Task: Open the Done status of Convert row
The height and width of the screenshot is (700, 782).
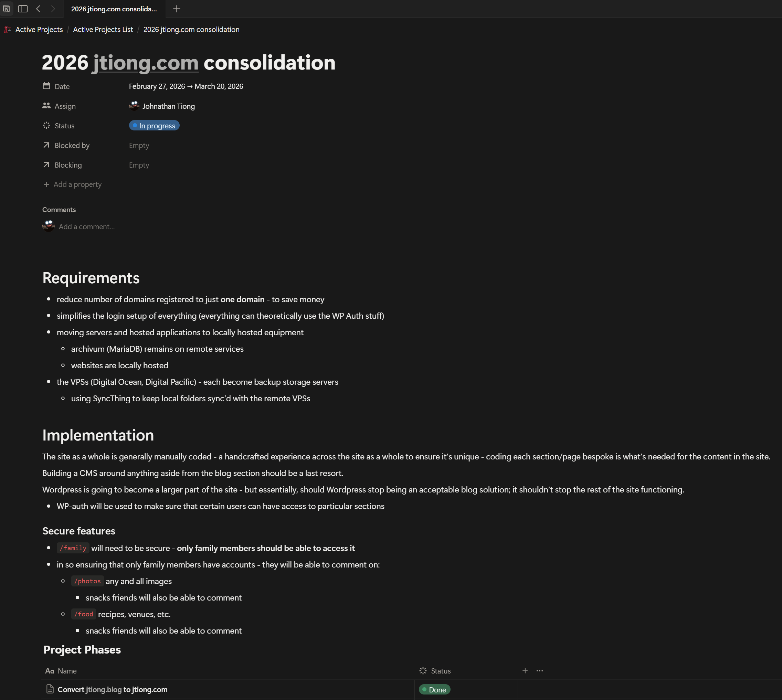Action: click(x=434, y=690)
